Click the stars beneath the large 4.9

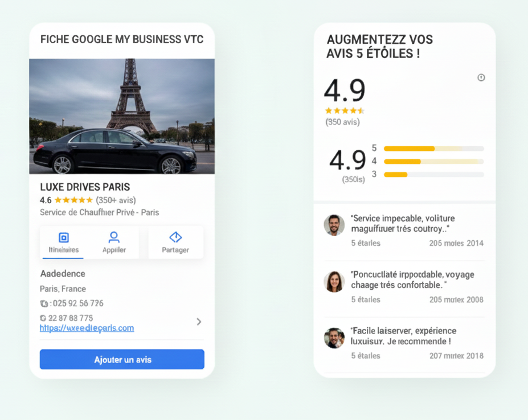[x=344, y=111]
